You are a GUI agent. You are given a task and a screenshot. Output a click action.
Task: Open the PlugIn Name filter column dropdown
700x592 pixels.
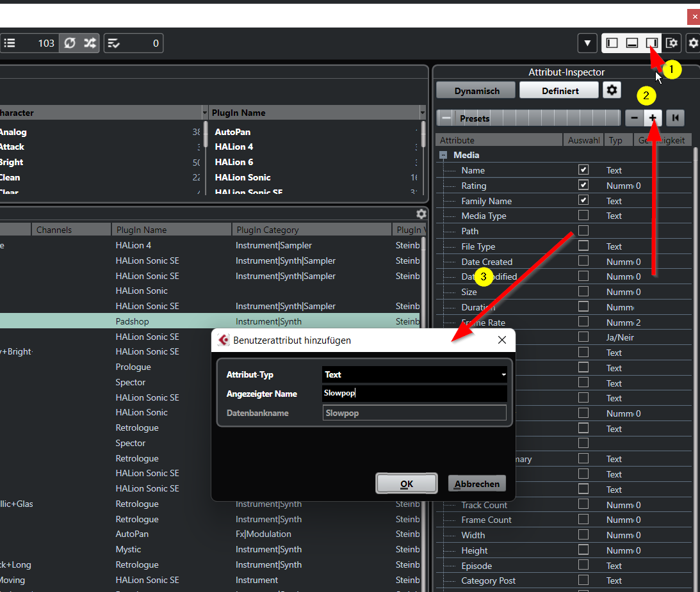point(422,113)
